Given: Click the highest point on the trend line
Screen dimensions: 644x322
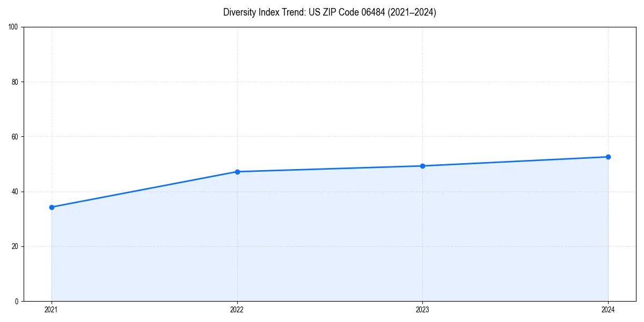Looking at the screenshot, I should pyautogui.click(x=609, y=156).
